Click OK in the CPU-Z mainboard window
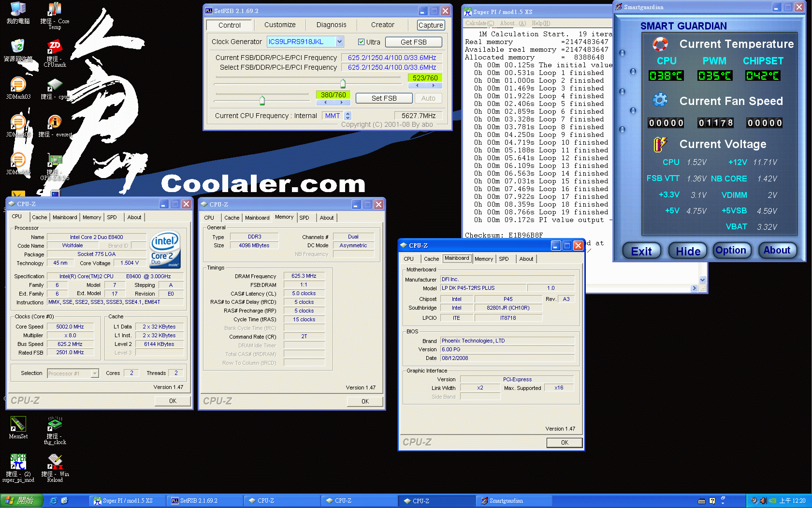Viewport: 812px width, 508px height. coord(565,443)
